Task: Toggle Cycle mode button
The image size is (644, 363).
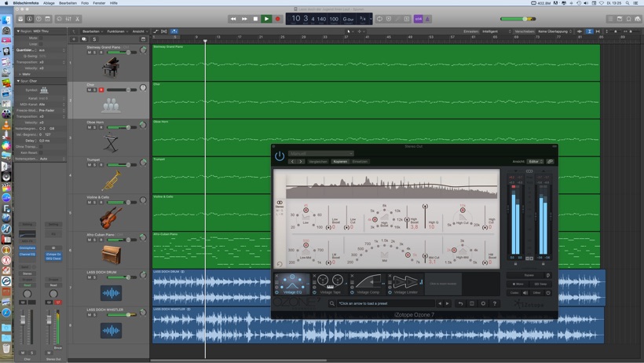Action: [x=379, y=19]
